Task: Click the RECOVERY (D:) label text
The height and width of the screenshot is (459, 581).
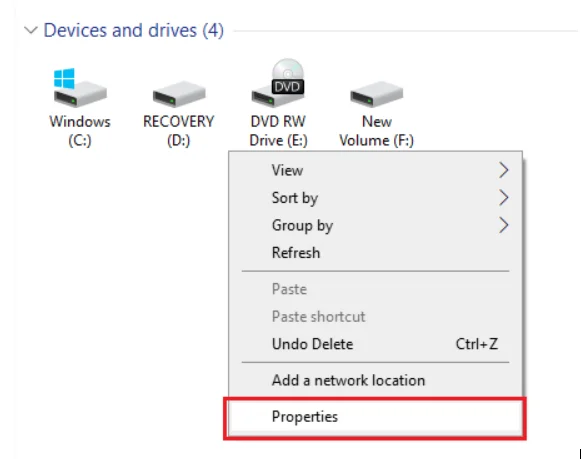Action: [x=179, y=131]
